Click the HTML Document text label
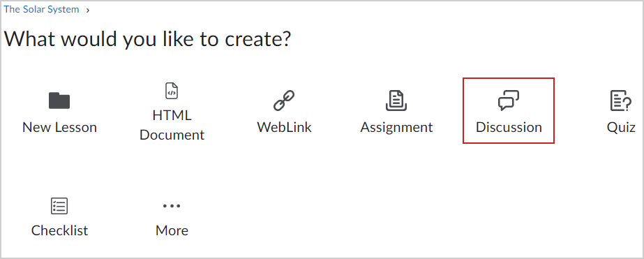The width and height of the screenshot is (644, 259). pos(172,126)
